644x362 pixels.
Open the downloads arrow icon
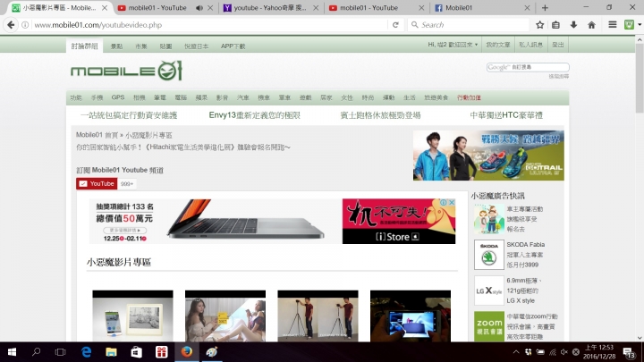coord(573,25)
